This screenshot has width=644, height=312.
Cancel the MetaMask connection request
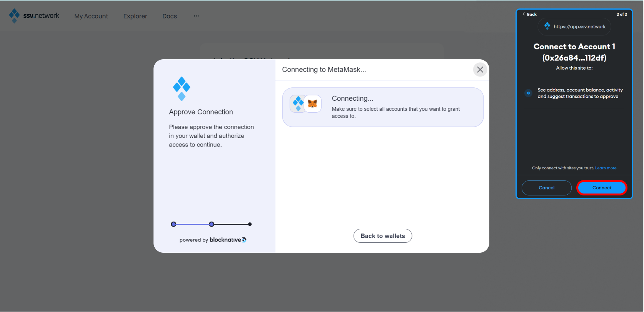tap(547, 188)
